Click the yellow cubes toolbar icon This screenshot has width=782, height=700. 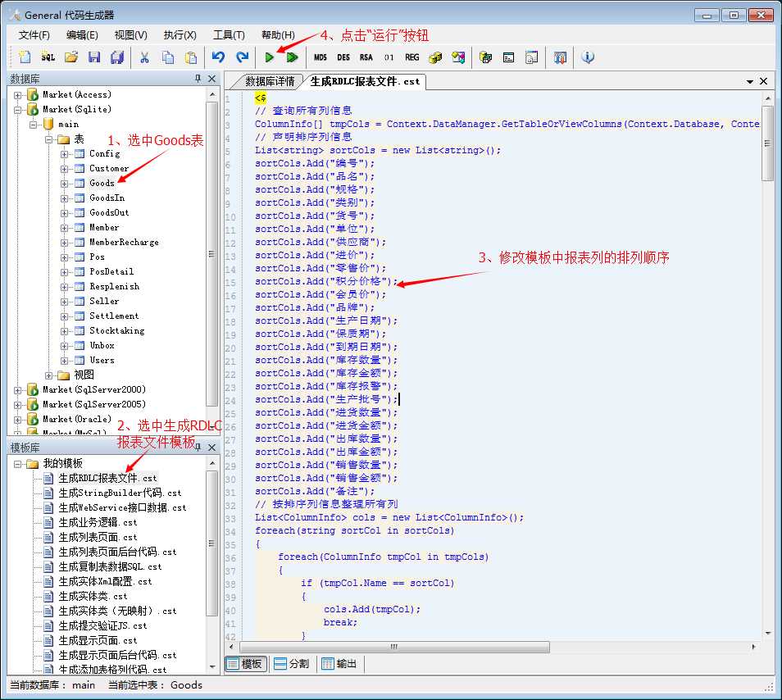click(x=435, y=57)
